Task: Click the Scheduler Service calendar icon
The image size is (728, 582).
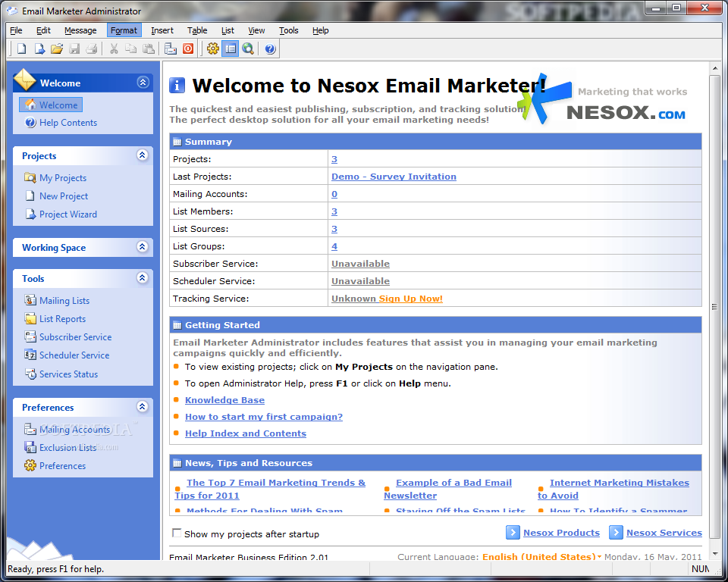Action: pos(30,355)
